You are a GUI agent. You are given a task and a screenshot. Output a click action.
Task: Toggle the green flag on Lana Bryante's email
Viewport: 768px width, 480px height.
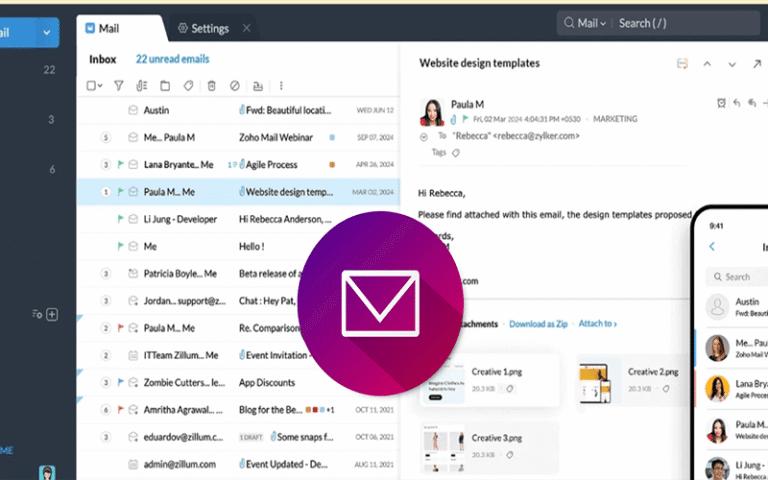pyautogui.click(x=119, y=164)
